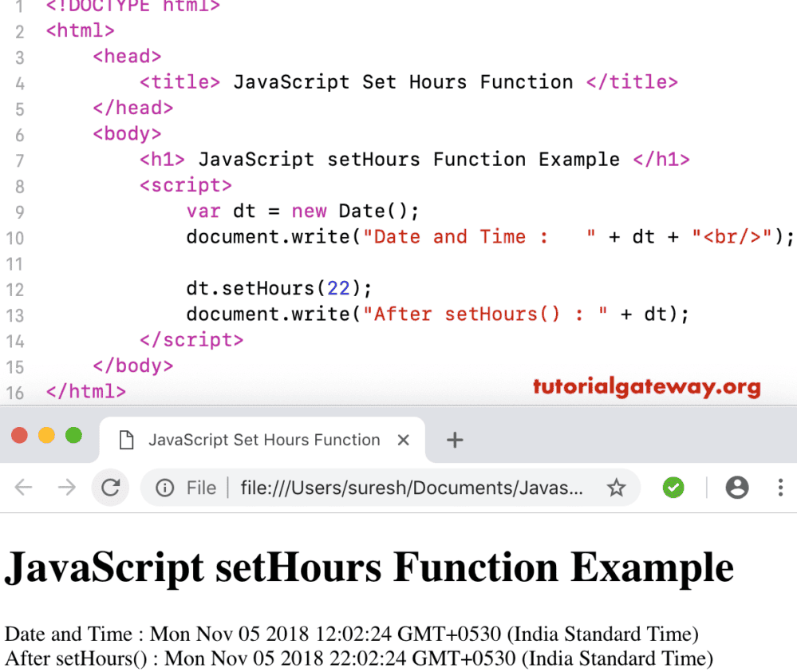Screen dimensions: 797x672
Task: Bookmark this page with the star icon
Action: [x=617, y=487]
